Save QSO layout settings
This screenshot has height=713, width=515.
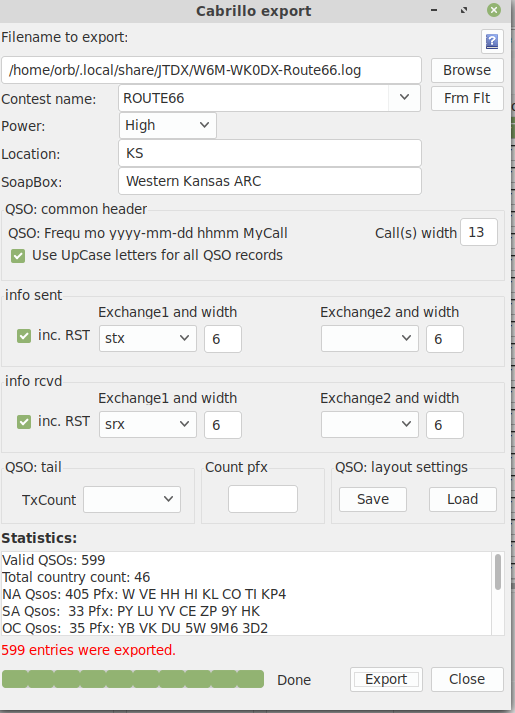373,499
